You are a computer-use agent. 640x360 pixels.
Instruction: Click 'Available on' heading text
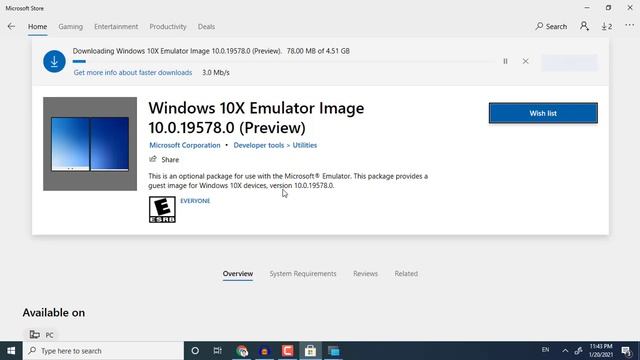[x=54, y=313]
